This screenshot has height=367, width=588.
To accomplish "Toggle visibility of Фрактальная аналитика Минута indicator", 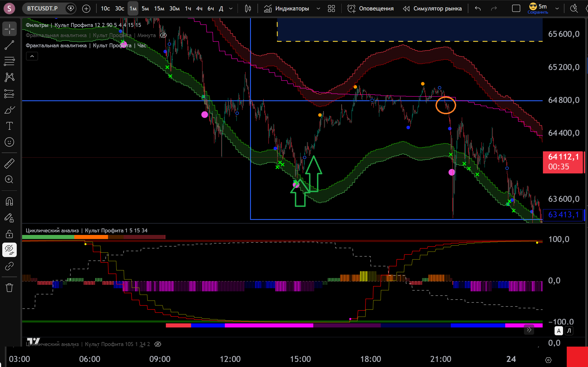I will tap(163, 35).
